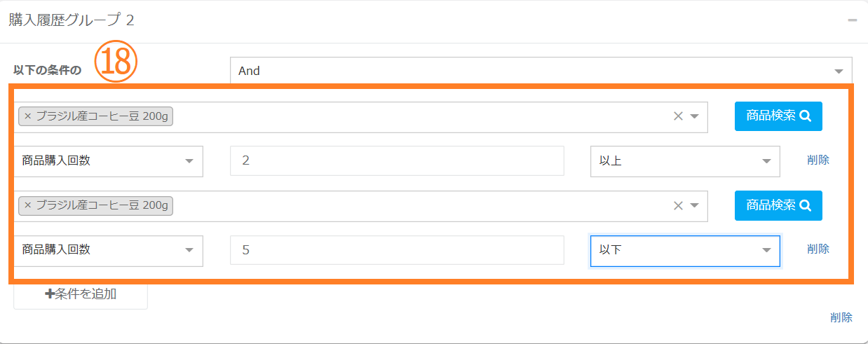This screenshot has width=868, height=344.
Task: Delete the first condition row
Action: 818,160
